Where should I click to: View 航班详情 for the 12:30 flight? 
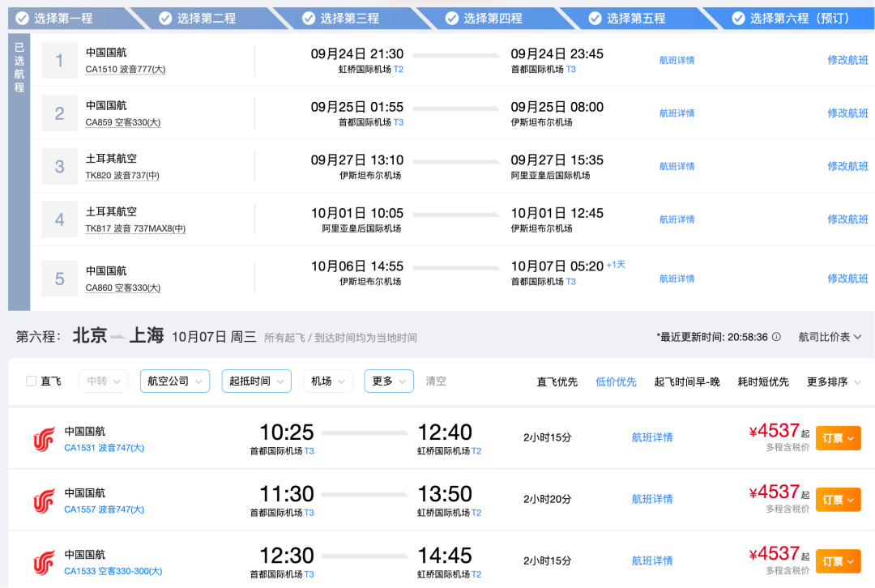coord(651,560)
